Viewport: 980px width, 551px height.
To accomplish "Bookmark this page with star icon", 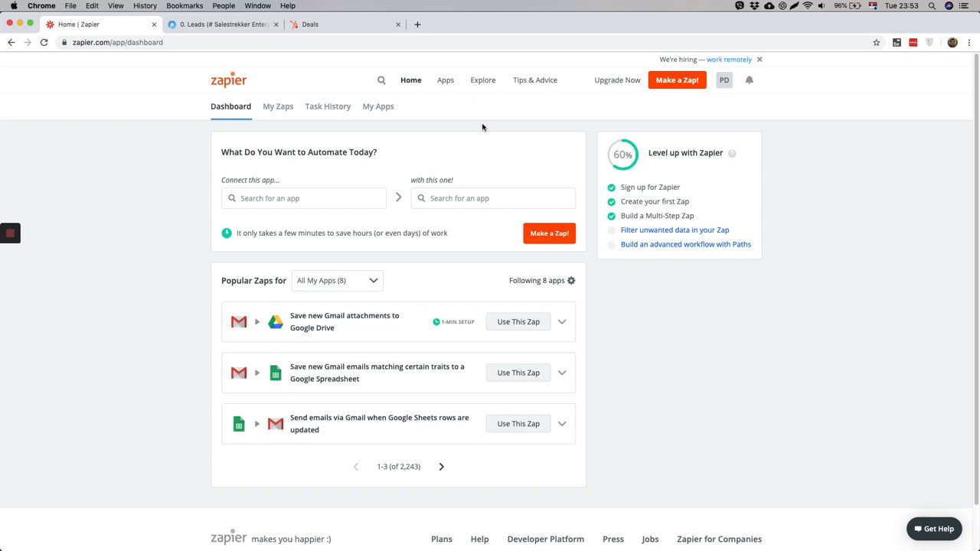I will click(877, 42).
